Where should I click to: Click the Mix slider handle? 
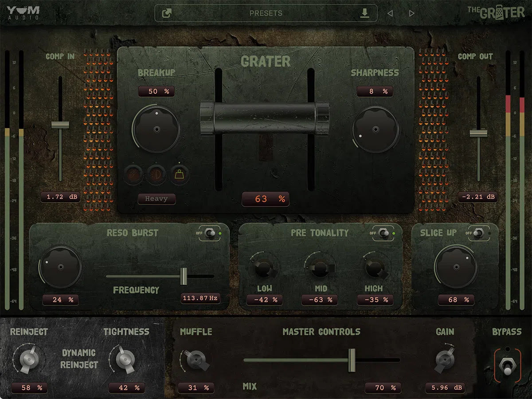(352, 360)
